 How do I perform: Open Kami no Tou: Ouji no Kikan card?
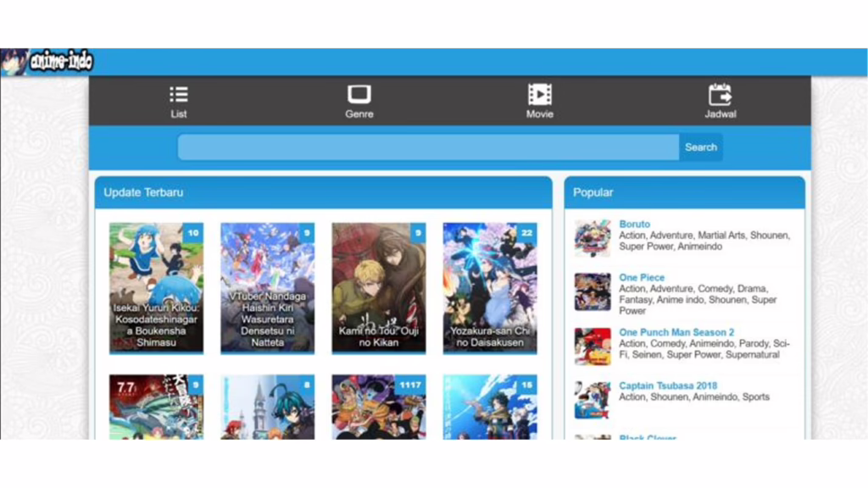379,288
